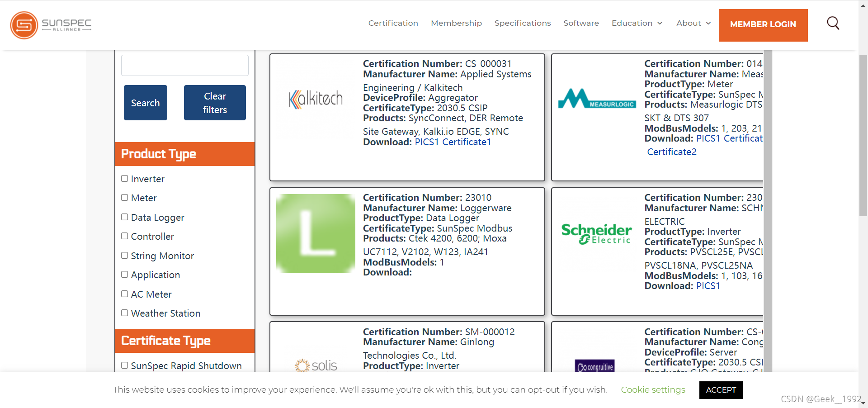
Task: Toggle the Application filter checkbox
Action: click(x=124, y=275)
